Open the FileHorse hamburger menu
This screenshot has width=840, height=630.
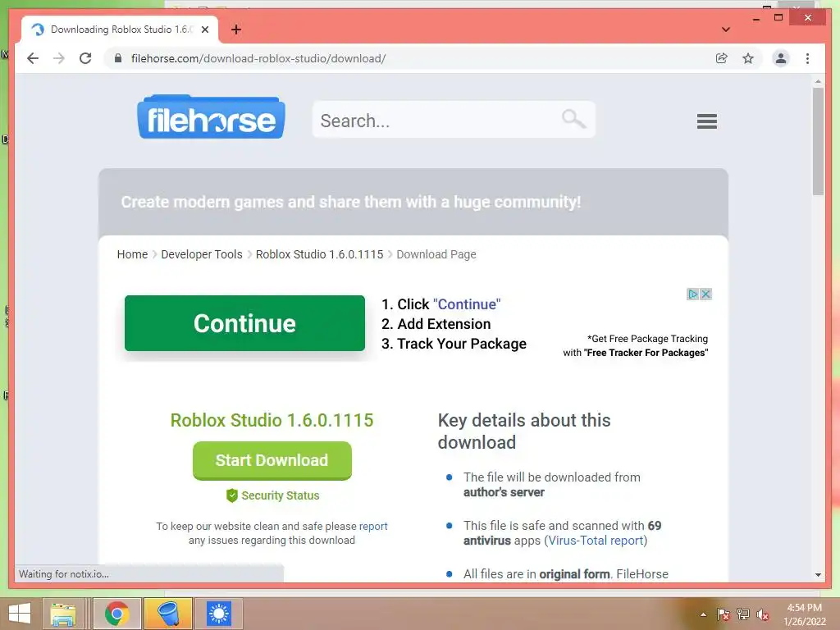coord(706,121)
